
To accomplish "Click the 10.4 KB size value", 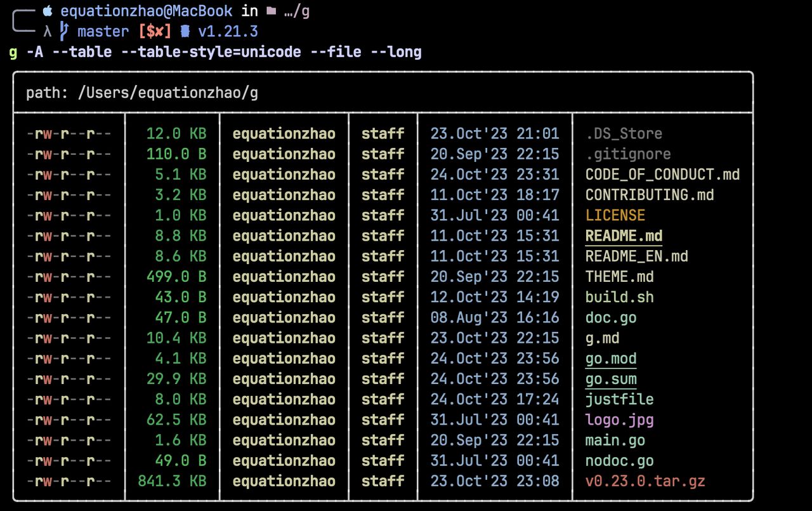I will click(x=176, y=338).
